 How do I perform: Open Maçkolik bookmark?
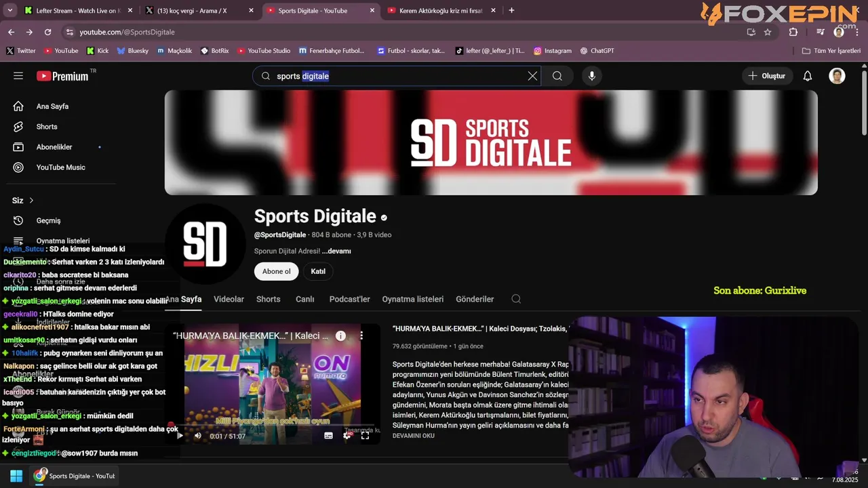pyautogui.click(x=174, y=51)
